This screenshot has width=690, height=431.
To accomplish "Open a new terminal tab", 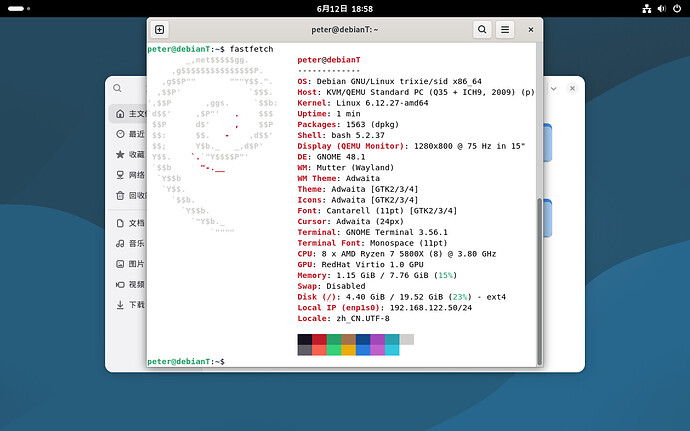I will 160,29.
